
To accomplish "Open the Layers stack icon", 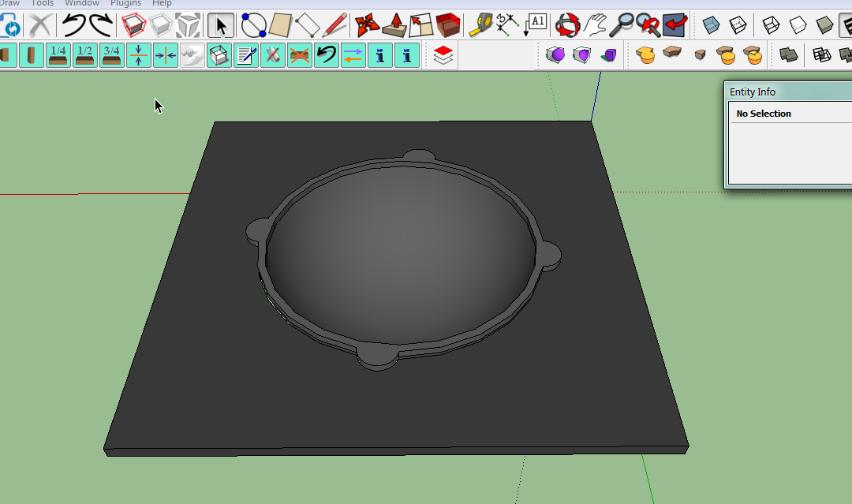I will (x=443, y=55).
